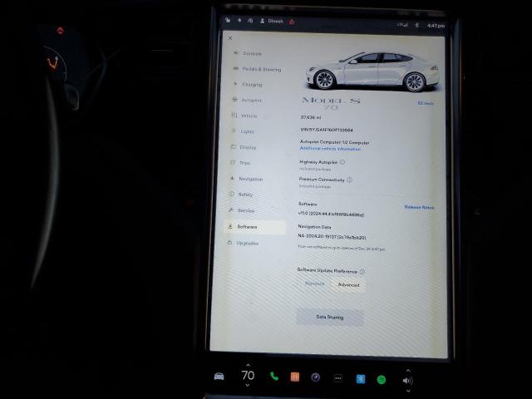Screen dimensions: 532x399
Task: Tap the clock showing 4:47 pm
Action: [436, 26]
